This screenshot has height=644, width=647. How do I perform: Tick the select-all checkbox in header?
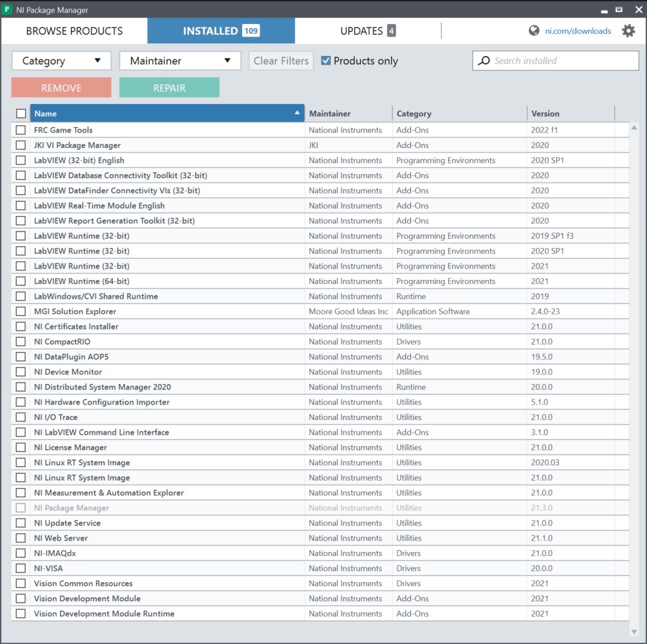[x=21, y=113]
